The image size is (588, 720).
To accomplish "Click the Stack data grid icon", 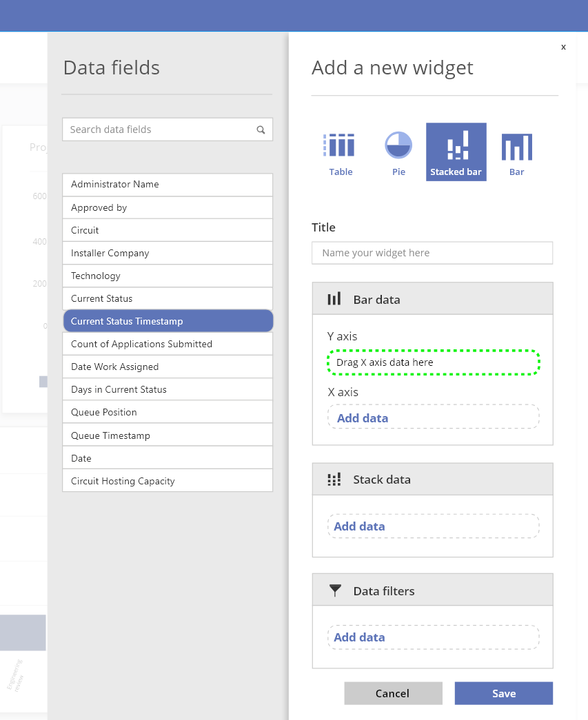I will (334, 480).
